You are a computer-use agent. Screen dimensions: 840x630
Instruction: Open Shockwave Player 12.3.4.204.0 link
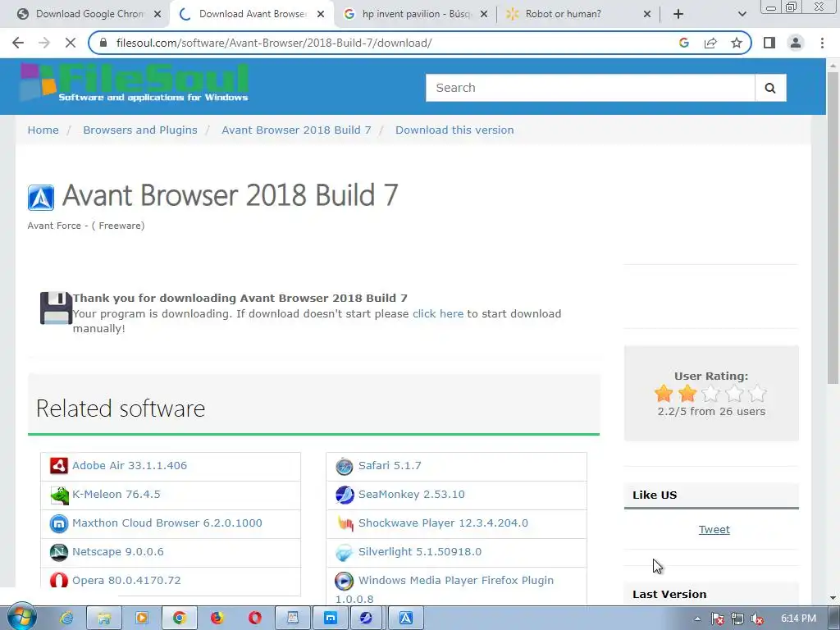tap(443, 523)
